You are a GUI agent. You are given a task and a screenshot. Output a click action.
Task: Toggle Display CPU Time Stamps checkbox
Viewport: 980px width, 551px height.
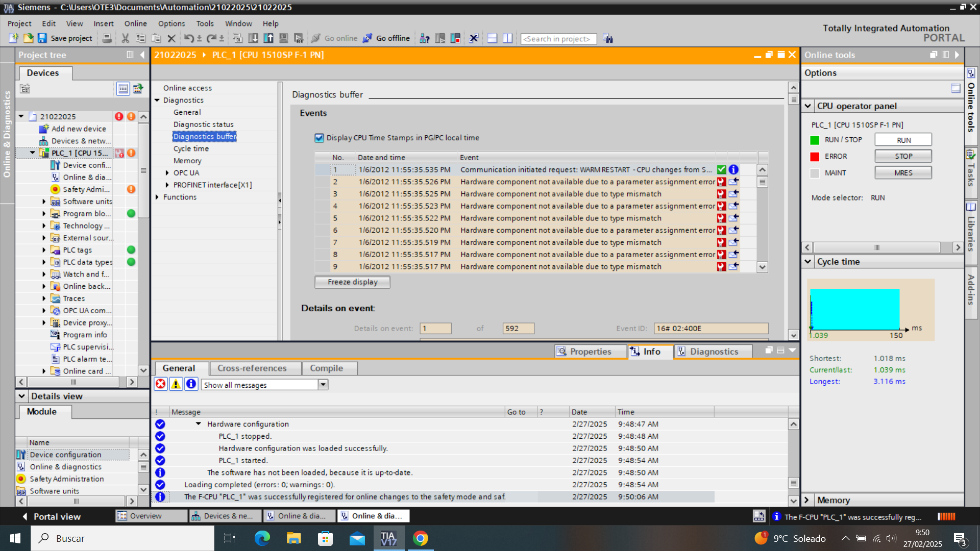coord(319,138)
